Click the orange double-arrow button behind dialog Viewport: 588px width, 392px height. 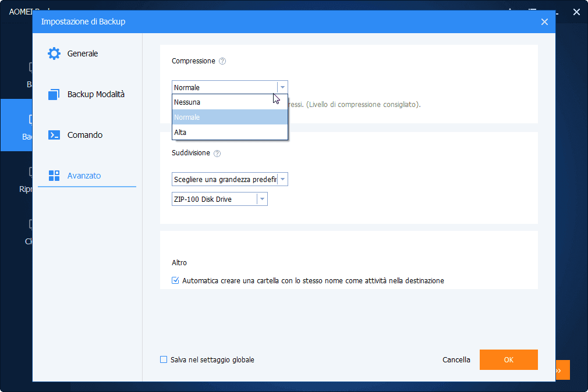click(x=562, y=370)
